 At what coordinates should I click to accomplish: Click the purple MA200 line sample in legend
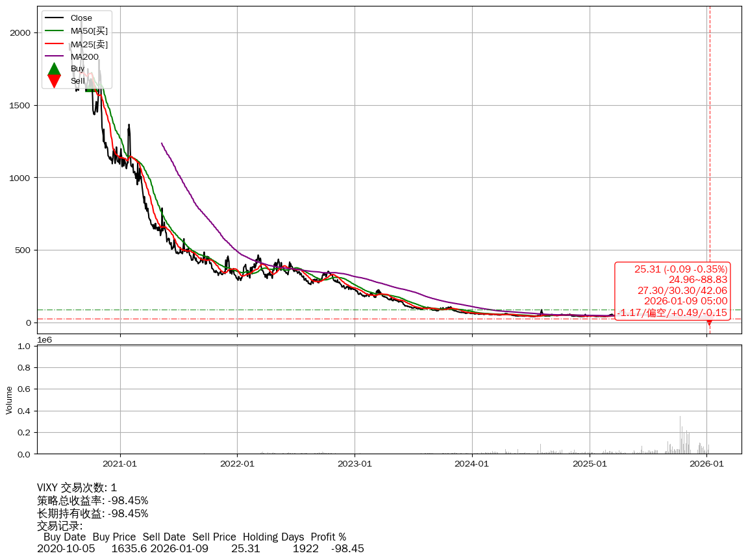pyautogui.click(x=55, y=57)
